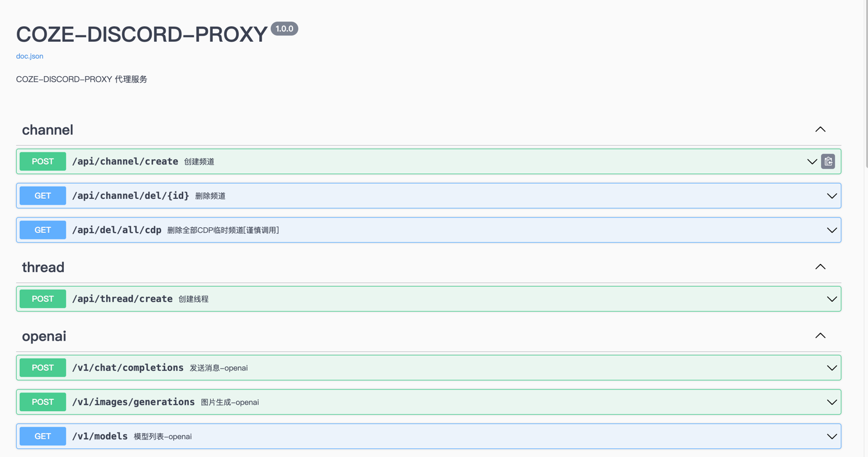Click the /api/thread/create path text
Image resolution: width=868 pixels, height=457 pixels.
122,299
